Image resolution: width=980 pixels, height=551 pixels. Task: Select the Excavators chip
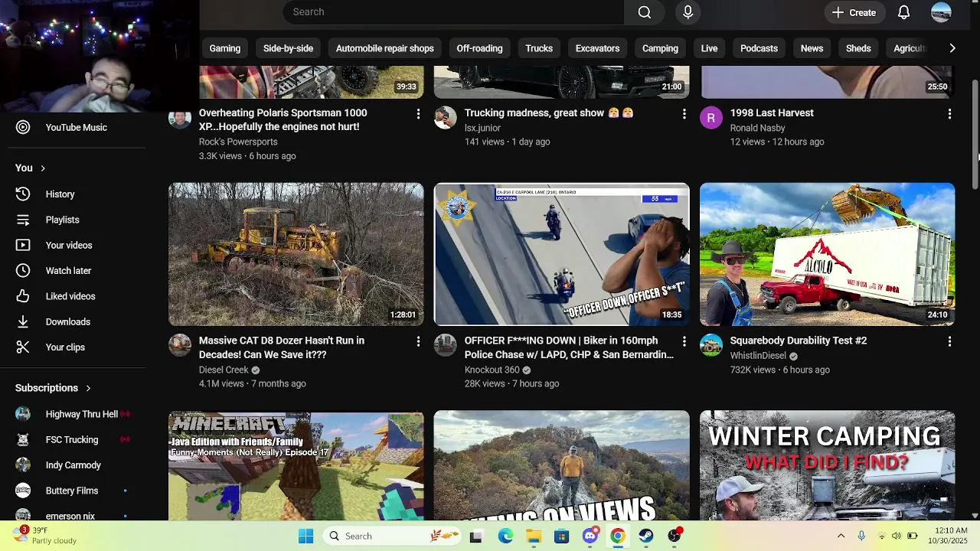(x=597, y=48)
